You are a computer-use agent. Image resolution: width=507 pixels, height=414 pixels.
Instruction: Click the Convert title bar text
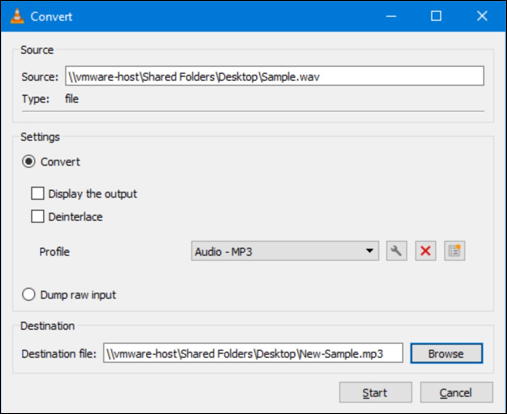(51, 17)
